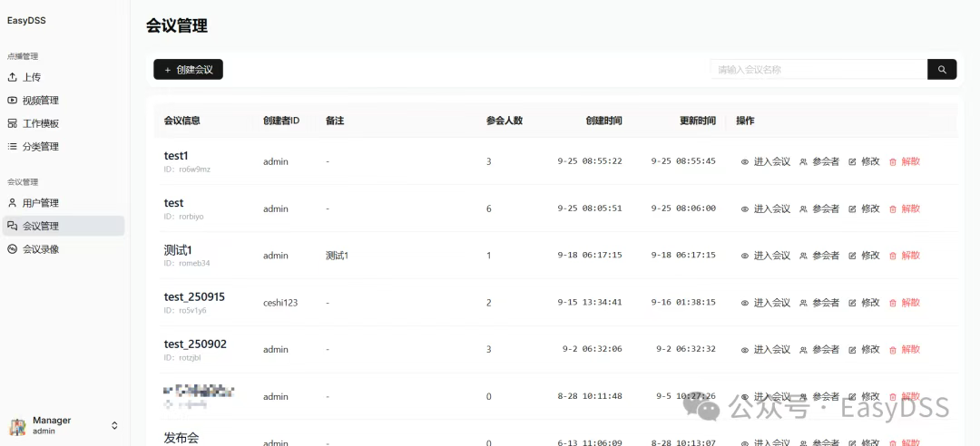Screen dimensions: 980x446
Task: Click 解散 for meeting 测试1
Action: (905, 256)
